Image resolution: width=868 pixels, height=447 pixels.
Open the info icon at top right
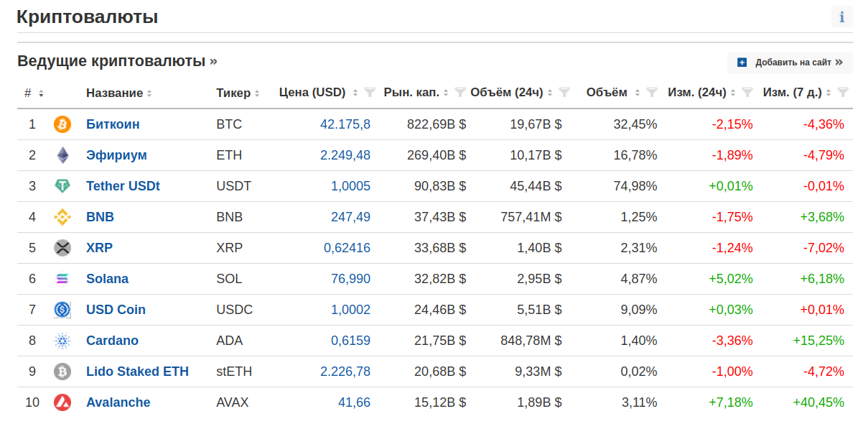click(x=841, y=17)
